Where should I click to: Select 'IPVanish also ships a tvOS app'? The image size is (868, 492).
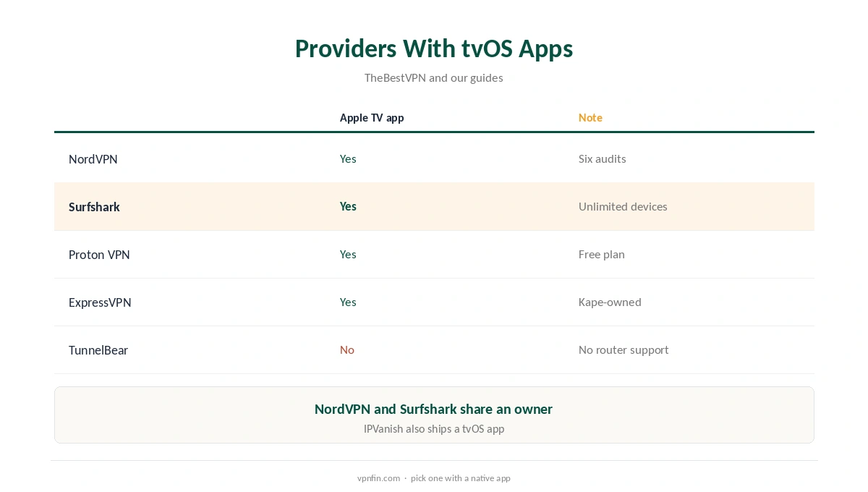(x=434, y=429)
